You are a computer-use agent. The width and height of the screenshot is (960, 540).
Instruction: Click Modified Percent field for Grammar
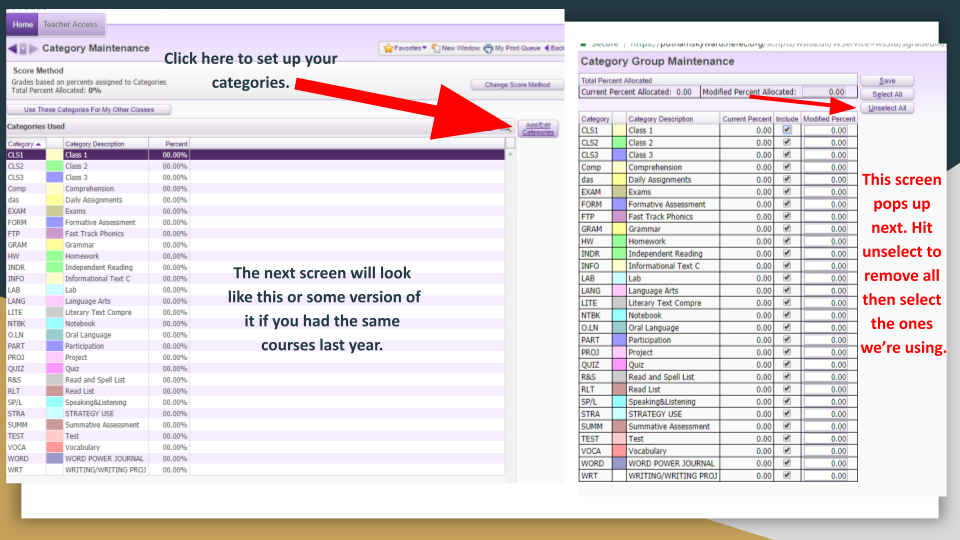pos(827,229)
